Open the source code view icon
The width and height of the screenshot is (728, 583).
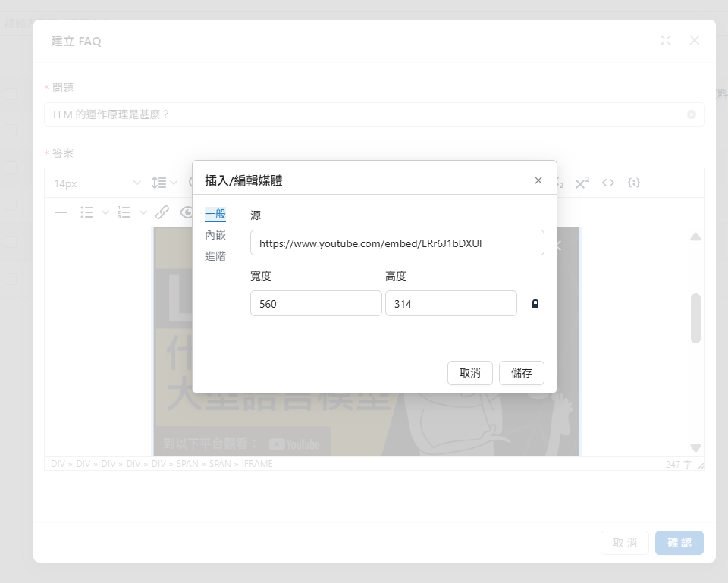608,183
